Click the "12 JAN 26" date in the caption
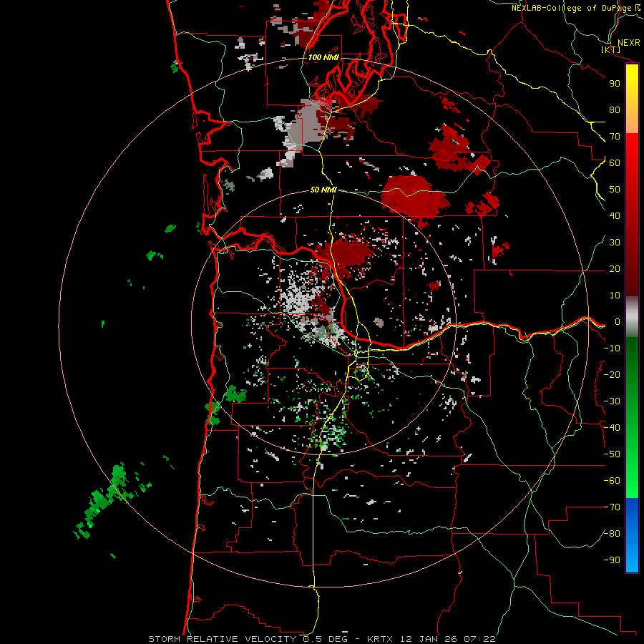644x644 pixels. coord(429,639)
